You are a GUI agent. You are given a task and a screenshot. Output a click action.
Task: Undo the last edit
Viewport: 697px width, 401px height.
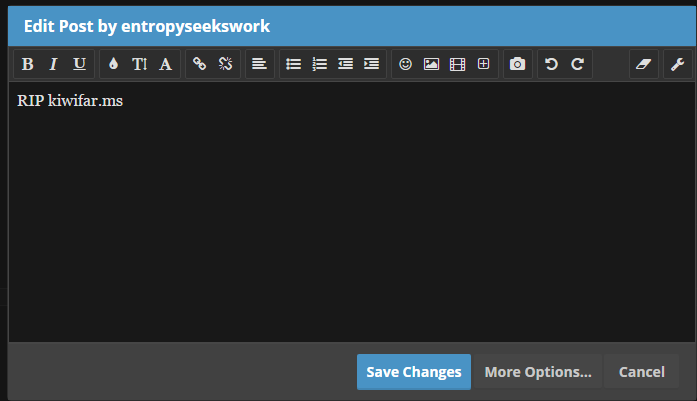pos(552,64)
